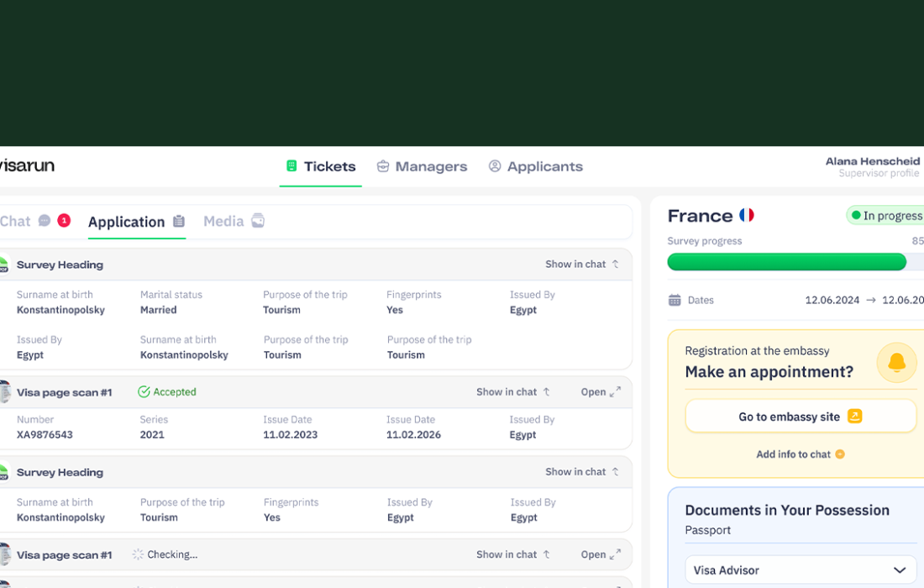Viewport: 924px width, 588px height.
Task: Show first Survey Heading in chat
Action: [x=581, y=265]
